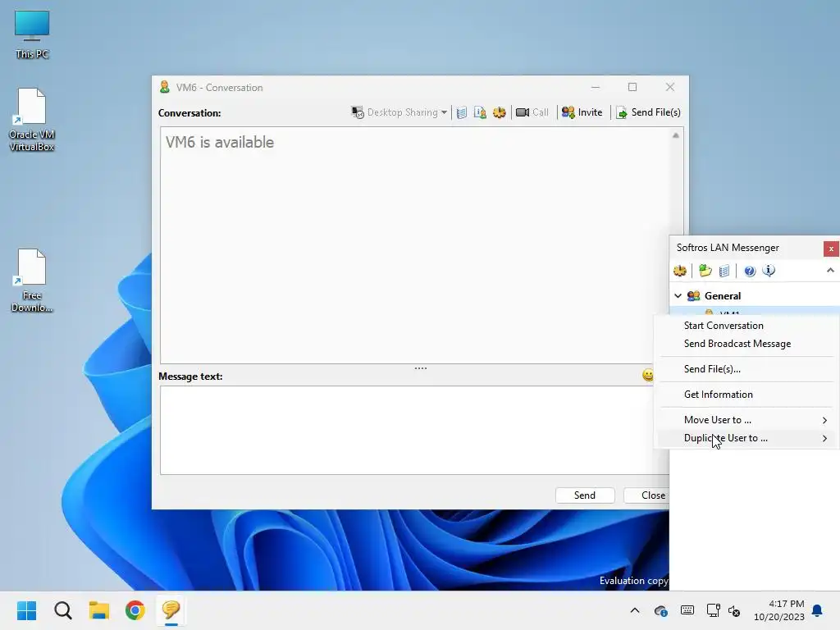Open the touch keyboard tray icon

pyautogui.click(x=687, y=610)
